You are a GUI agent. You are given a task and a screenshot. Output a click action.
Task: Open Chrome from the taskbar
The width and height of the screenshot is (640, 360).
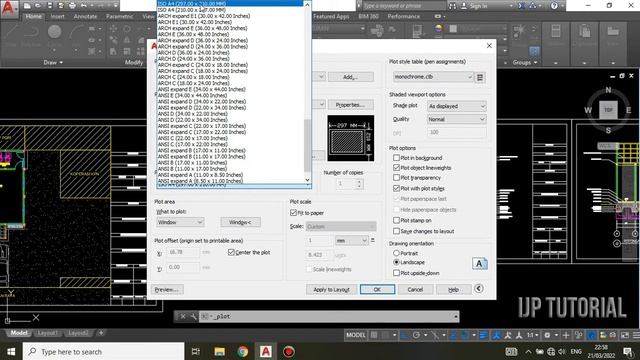(243, 351)
